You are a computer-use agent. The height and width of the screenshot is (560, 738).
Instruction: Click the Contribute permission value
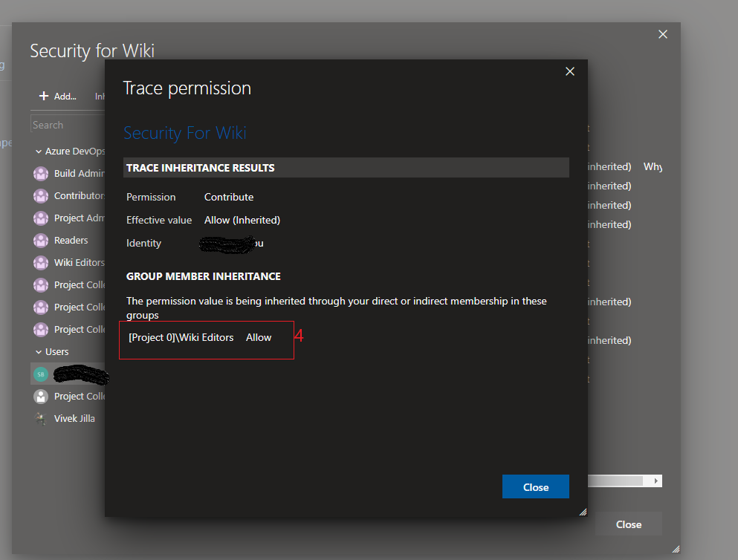229,197
